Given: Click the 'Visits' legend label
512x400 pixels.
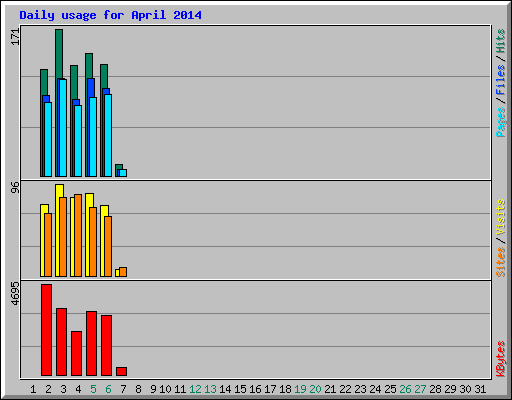Looking at the screenshot, I should tap(501, 218).
